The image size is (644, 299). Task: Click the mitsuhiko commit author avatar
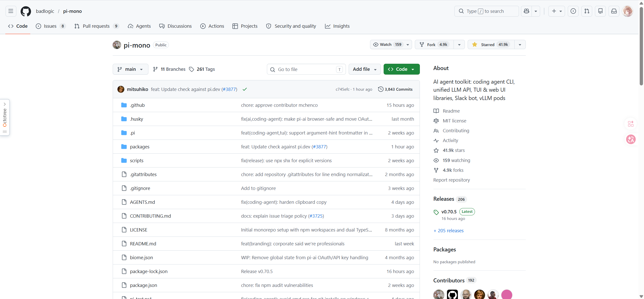(x=121, y=89)
